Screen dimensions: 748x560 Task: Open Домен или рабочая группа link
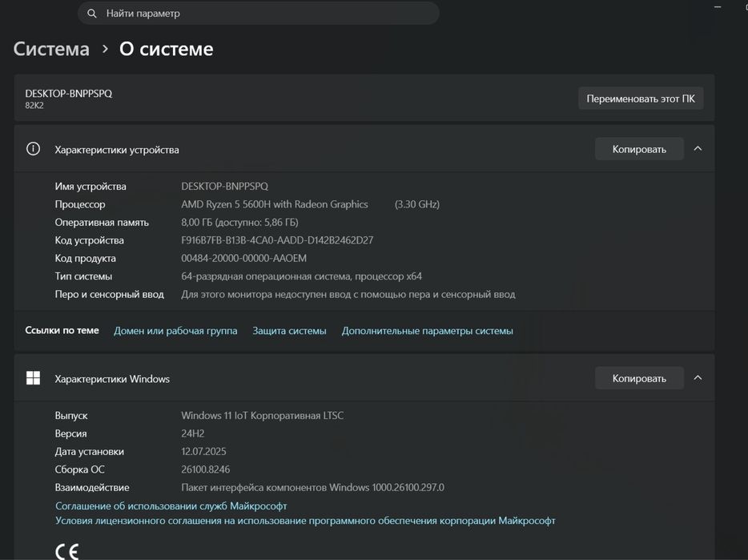(175, 330)
